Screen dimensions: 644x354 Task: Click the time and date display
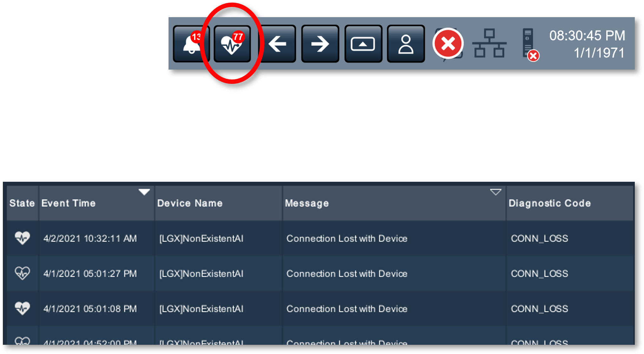pyautogui.click(x=587, y=44)
